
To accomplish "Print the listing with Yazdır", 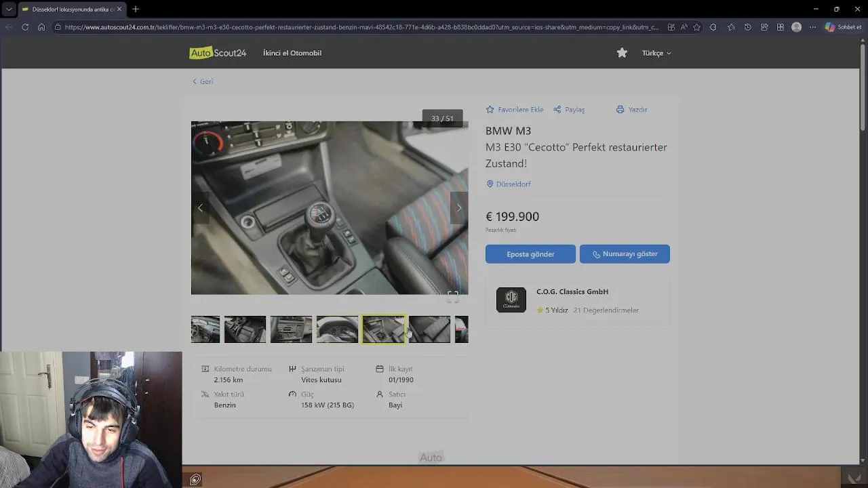I will [632, 109].
